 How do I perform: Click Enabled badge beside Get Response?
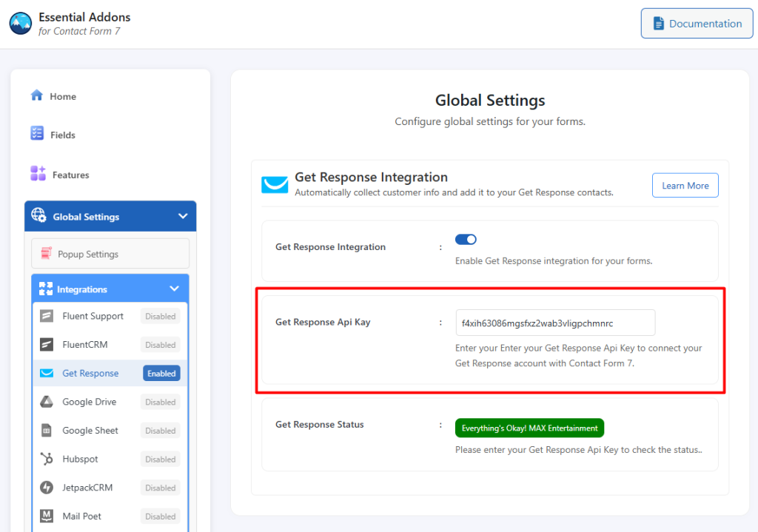click(x=161, y=374)
